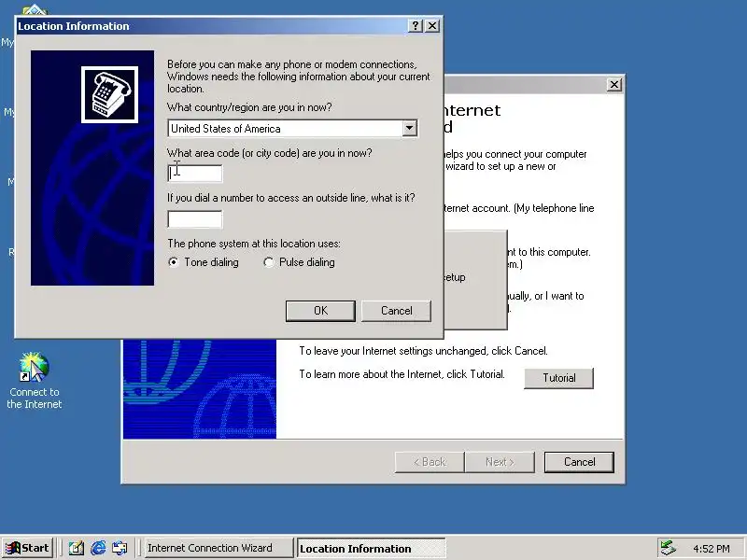Select Location Information taskbar button
The image size is (747, 560).
tap(371, 548)
